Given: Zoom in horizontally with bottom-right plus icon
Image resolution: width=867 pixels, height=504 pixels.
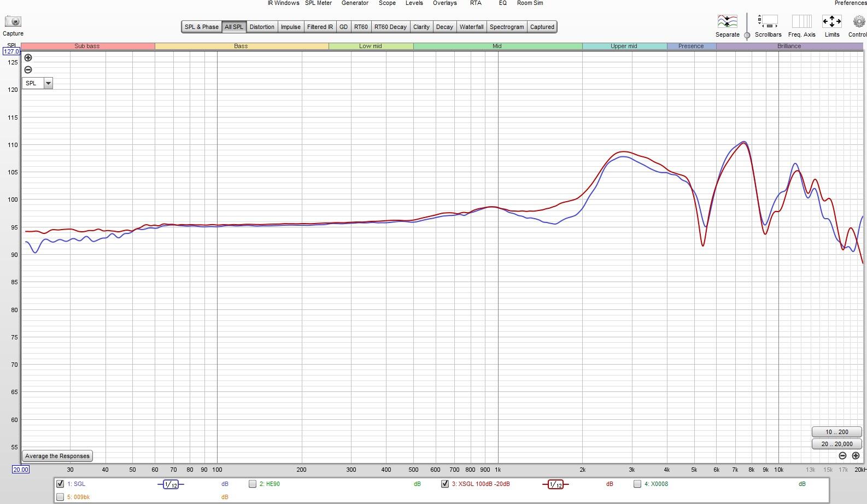Looking at the screenshot, I should (x=856, y=456).
